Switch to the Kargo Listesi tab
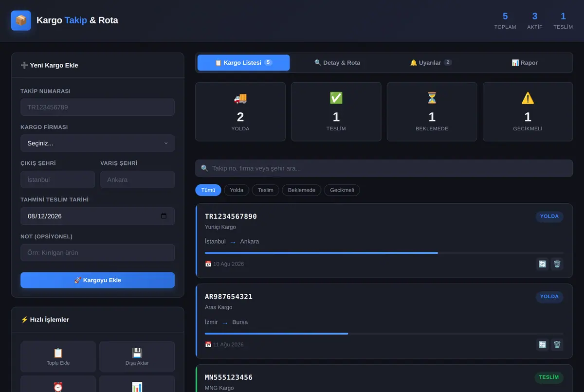Viewport: 584px width, 392px height. point(243,63)
